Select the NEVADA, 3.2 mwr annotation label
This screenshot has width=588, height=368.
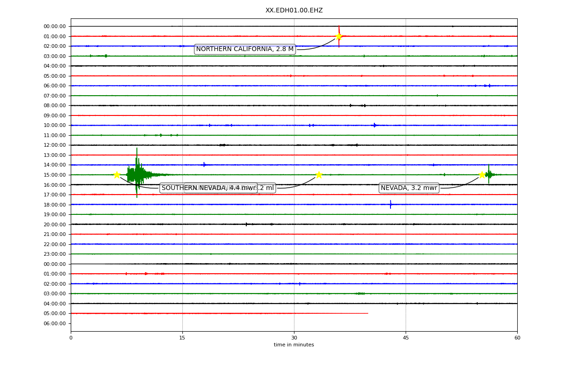(409, 188)
